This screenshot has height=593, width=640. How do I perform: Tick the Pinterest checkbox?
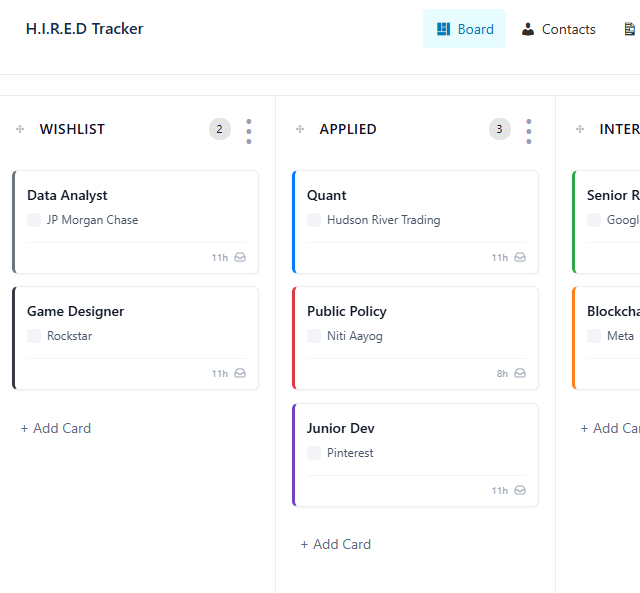[x=314, y=453]
